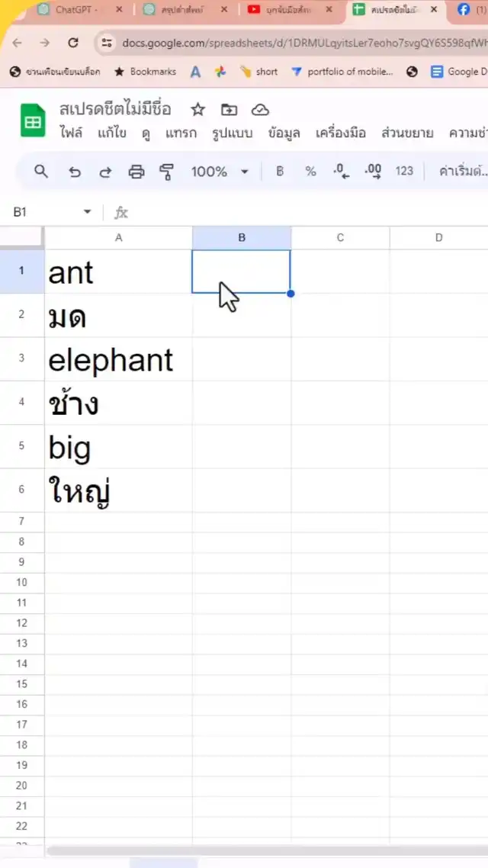The image size is (488, 868).
Task: Select cell A3 containing elephant
Action: tap(118, 359)
